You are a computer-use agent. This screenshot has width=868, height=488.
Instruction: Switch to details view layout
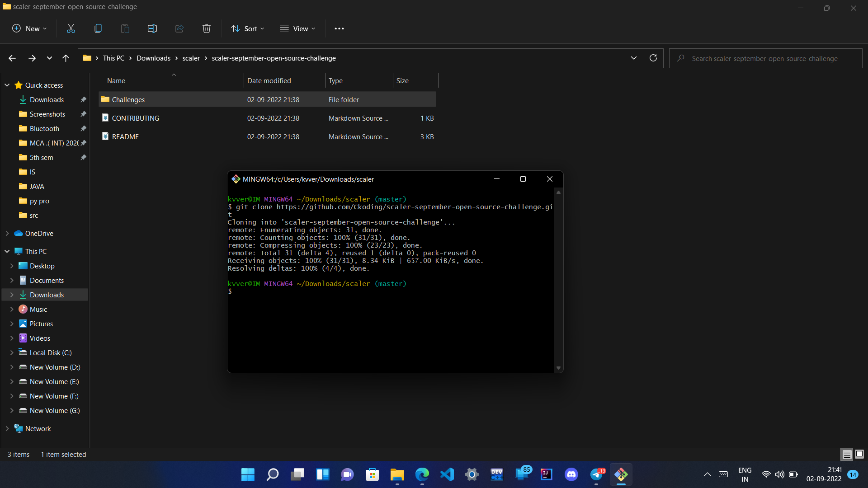coord(846,454)
